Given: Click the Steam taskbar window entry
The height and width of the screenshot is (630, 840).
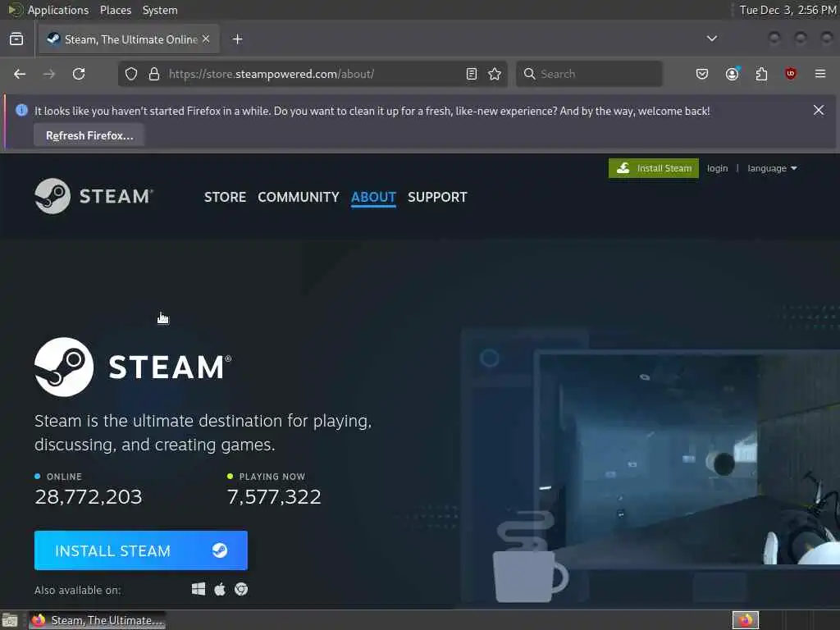Looking at the screenshot, I should coord(98,620).
